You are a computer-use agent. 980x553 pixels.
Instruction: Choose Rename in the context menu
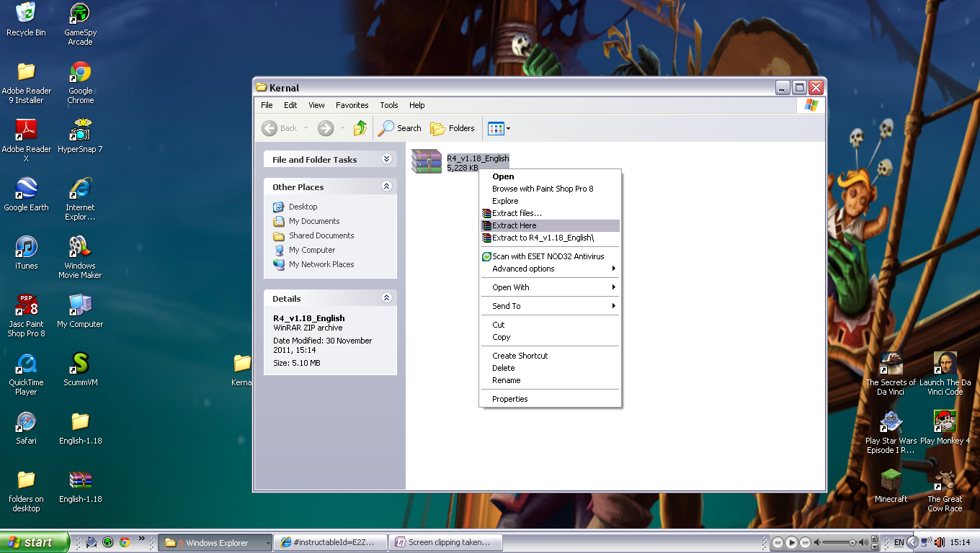(x=551, y=380)
